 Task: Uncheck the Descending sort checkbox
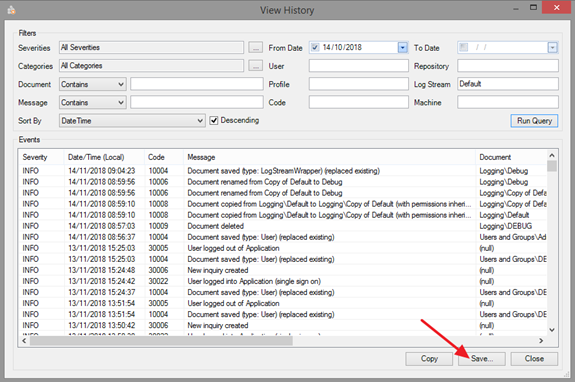214,121
